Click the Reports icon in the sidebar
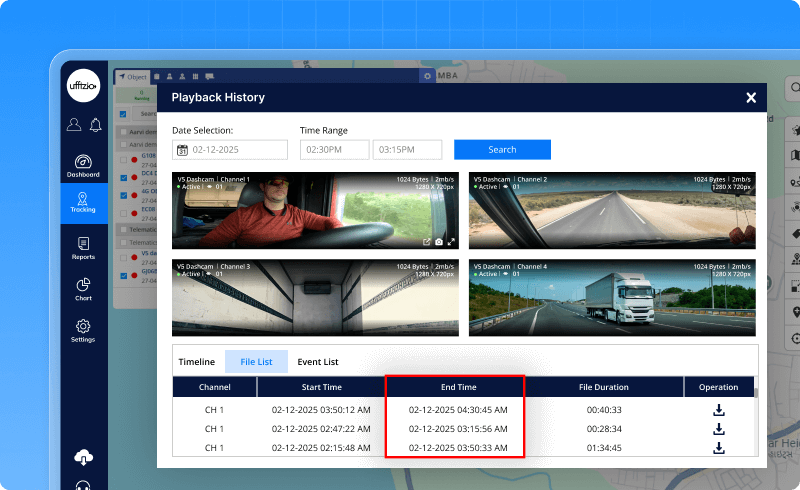 [83, 247]
